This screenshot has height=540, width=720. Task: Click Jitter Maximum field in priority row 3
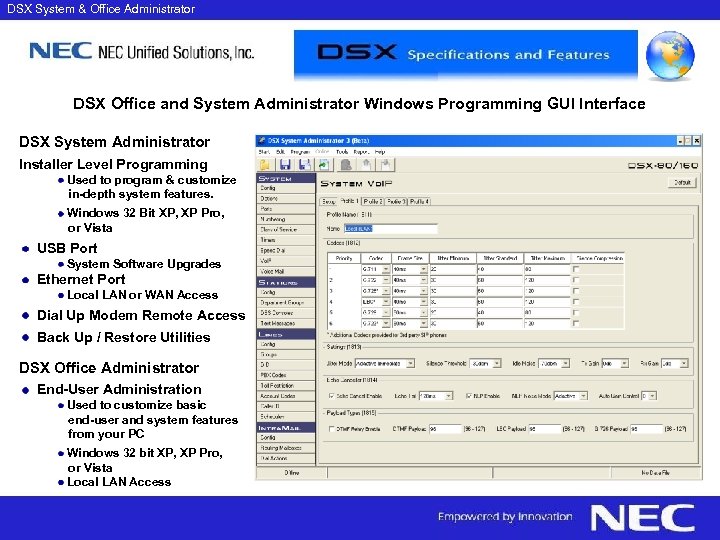(x=547, y=291)
